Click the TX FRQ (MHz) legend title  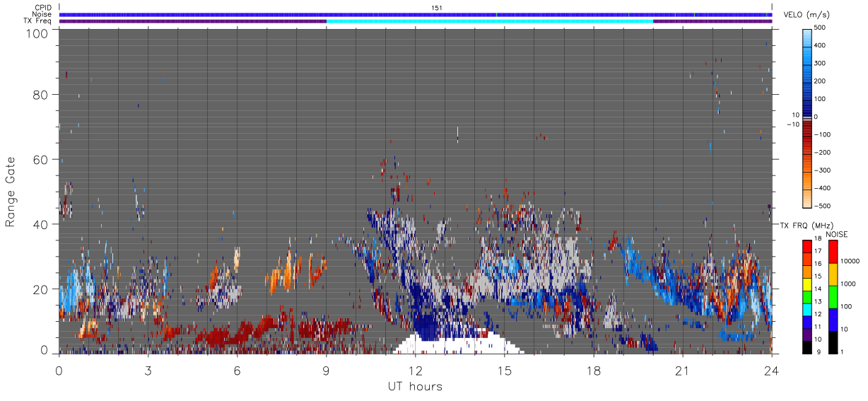click(807, 226)
